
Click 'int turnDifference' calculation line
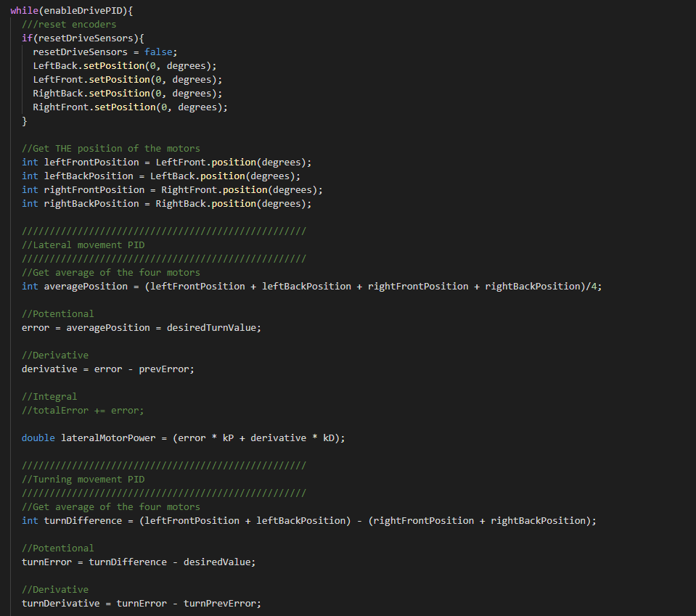tap(309, 520)
